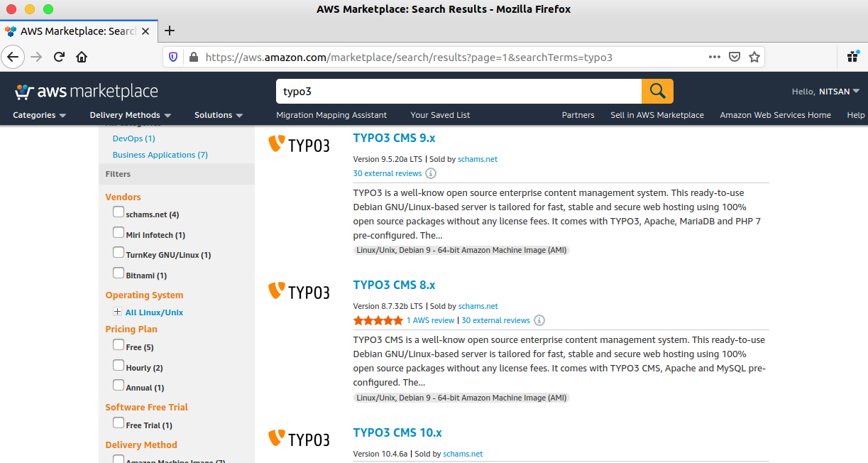Screen dimensions: 868x463
Task: Expand the All Linux/Unix operating system list
Action: pyautogui.click(x=117, y=311)
